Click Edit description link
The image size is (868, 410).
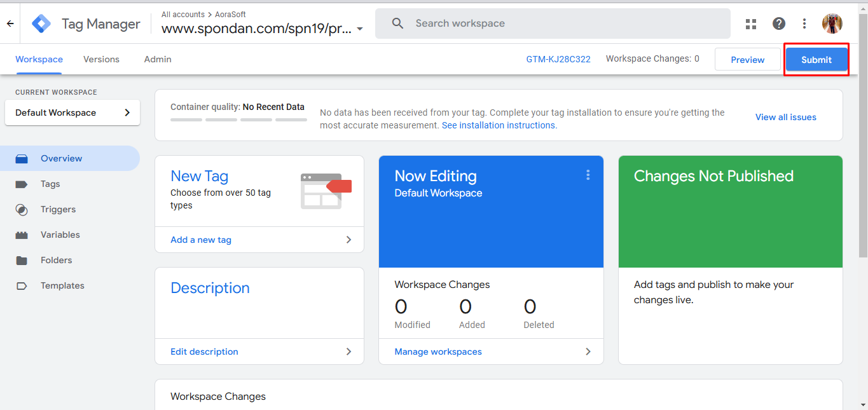point(204,352)
